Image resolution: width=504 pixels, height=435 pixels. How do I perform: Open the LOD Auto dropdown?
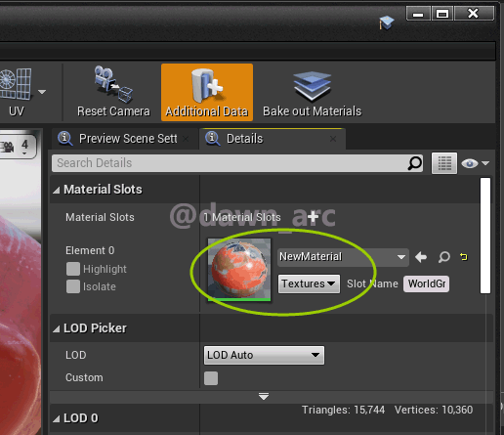(x=264, y=355)
